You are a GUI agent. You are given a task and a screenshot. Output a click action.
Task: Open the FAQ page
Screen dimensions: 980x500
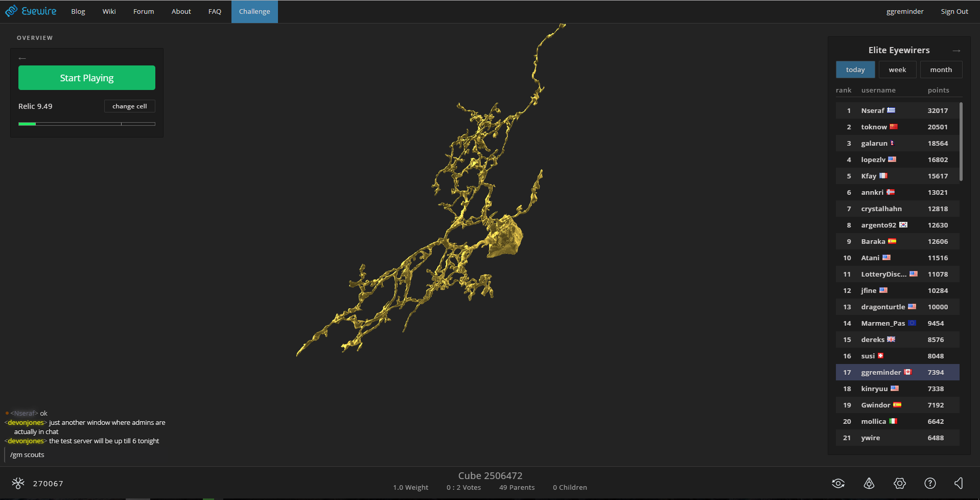click(x=215, y=12)
